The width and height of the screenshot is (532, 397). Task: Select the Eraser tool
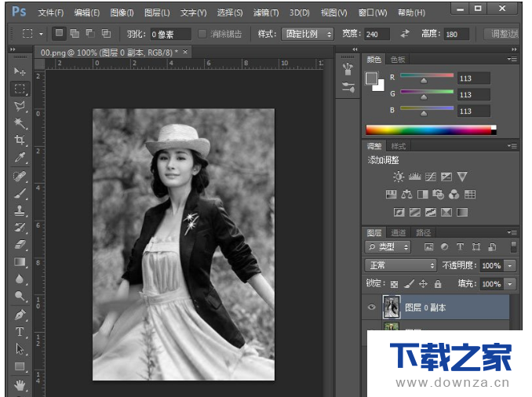coord(20,244)
